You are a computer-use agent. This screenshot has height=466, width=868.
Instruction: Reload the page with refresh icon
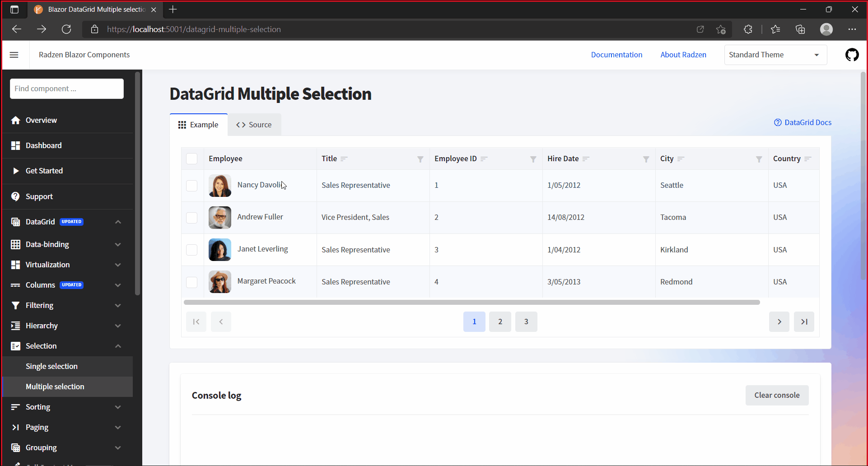click(x=66, y=29)
